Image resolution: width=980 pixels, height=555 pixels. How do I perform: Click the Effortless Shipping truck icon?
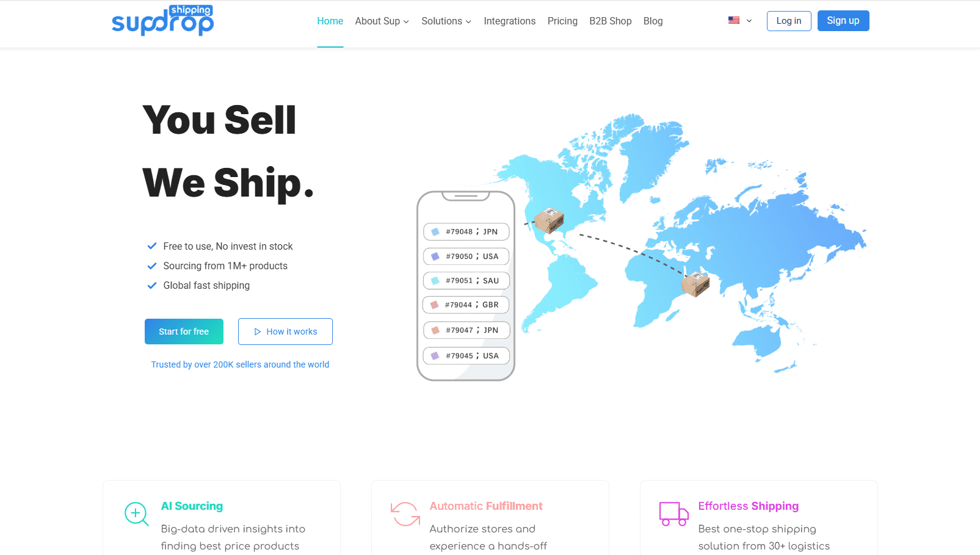click(x=673, y=515)
